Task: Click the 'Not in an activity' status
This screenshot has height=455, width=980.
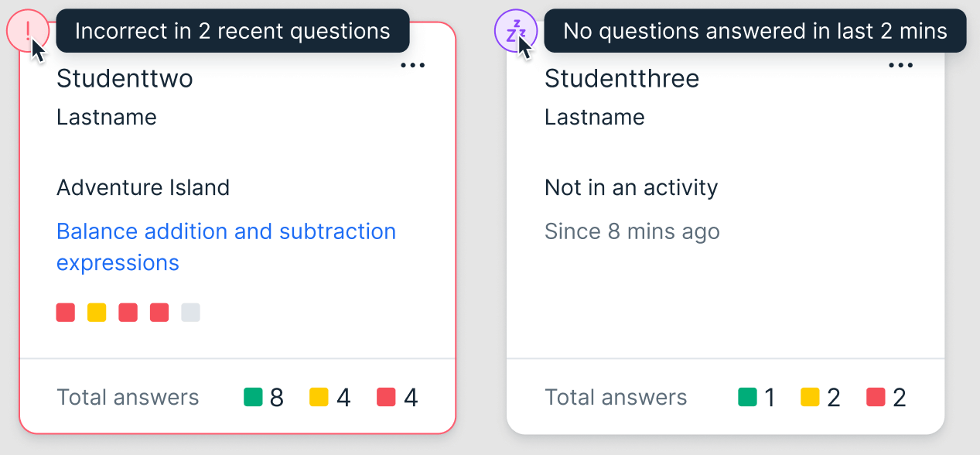Action: 631,187
